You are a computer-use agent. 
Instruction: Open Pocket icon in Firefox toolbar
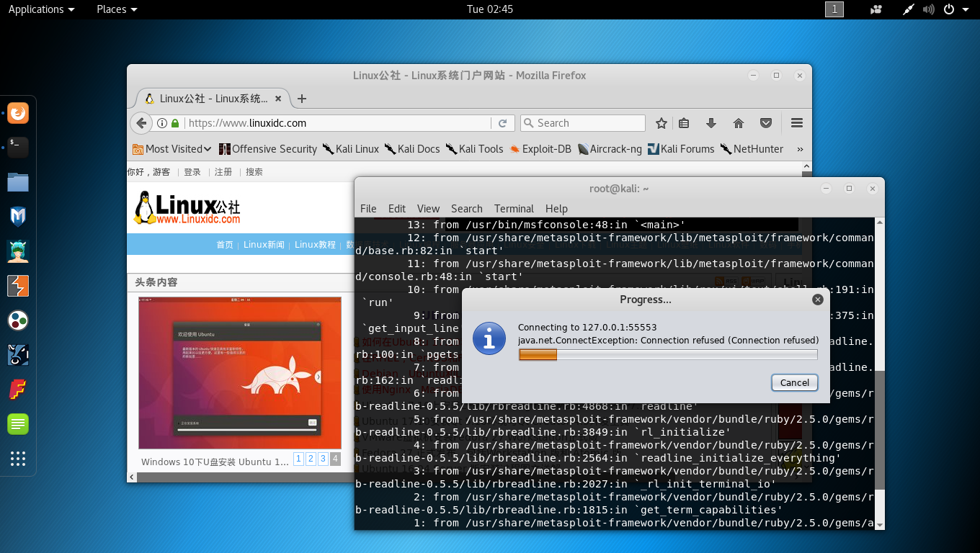[767, 123]
